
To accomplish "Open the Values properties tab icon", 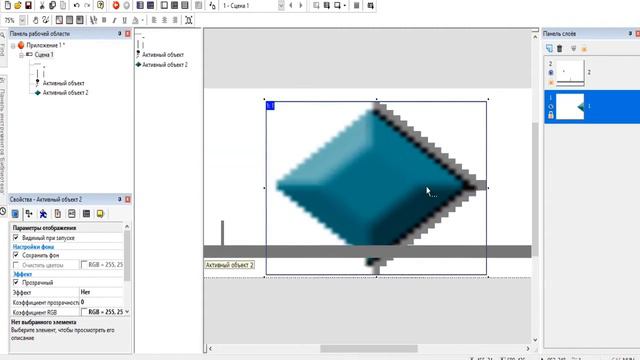I will (x=72, y=213).
